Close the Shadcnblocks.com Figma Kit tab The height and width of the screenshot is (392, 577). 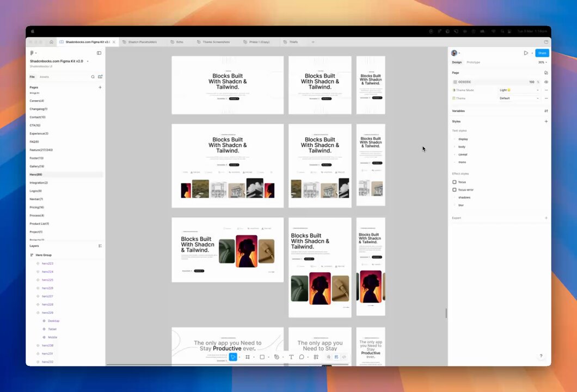point(114,42)
